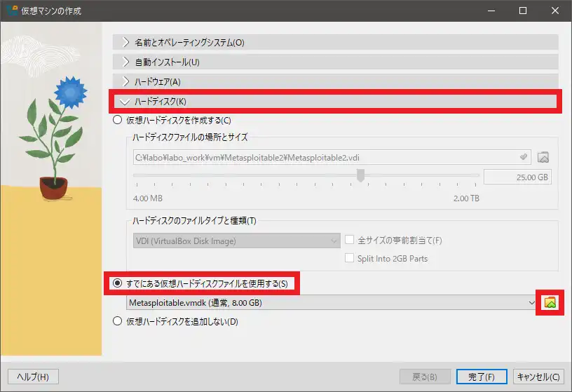Image resolution: width=572 pixels, height=392 pixels.
Task: Toggle 全サイズの事前割当て checkbox
Action: tap(349, 241)
